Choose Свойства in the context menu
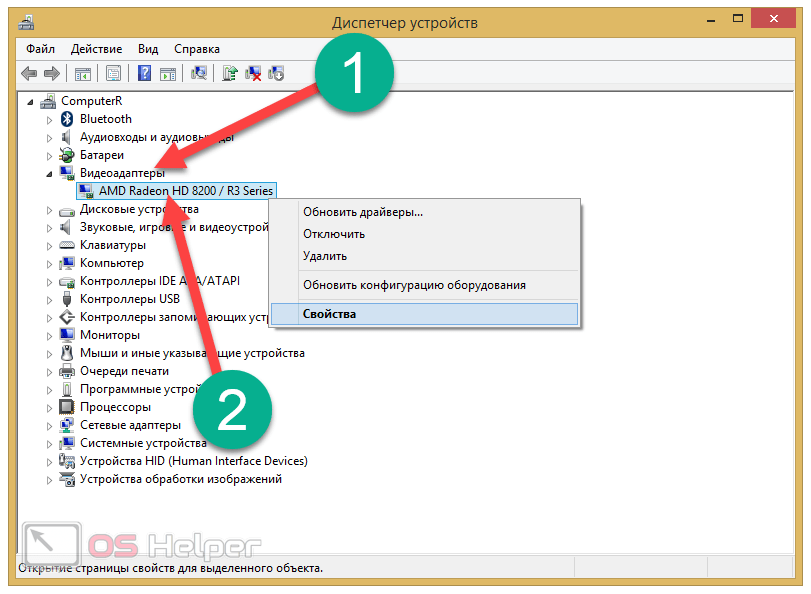Image resolution: width=811 pixels, height=594 pixels. 330,314
